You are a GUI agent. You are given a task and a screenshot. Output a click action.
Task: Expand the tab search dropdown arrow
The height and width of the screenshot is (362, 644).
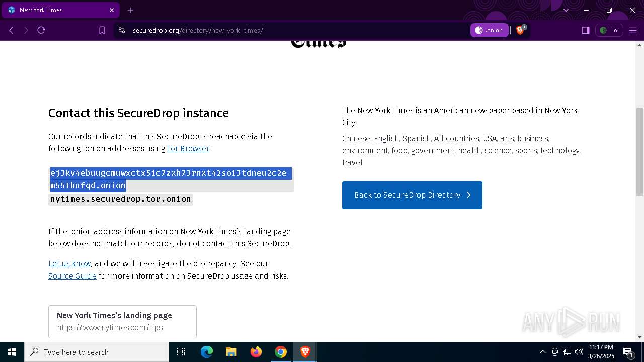(566, 10)
